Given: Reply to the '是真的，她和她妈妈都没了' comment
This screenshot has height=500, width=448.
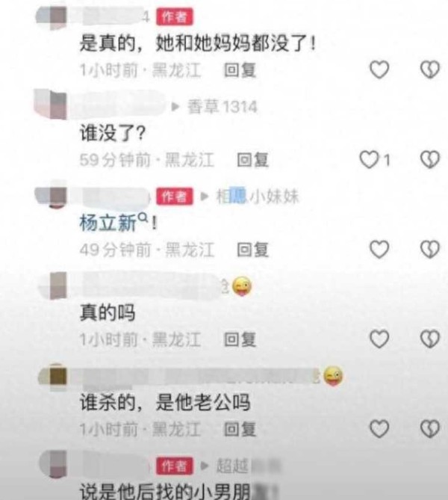Looking at the screenshot, I should coord(240,70).
